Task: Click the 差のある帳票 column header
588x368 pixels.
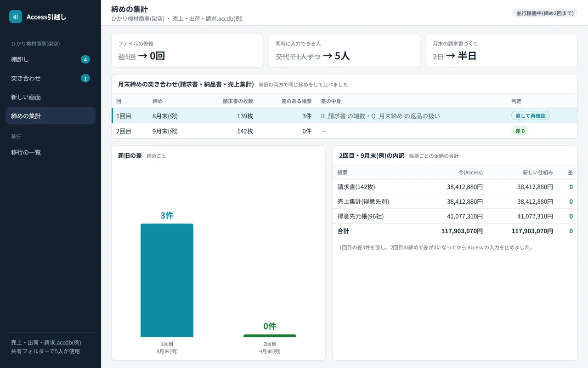Action: (296, 101)
